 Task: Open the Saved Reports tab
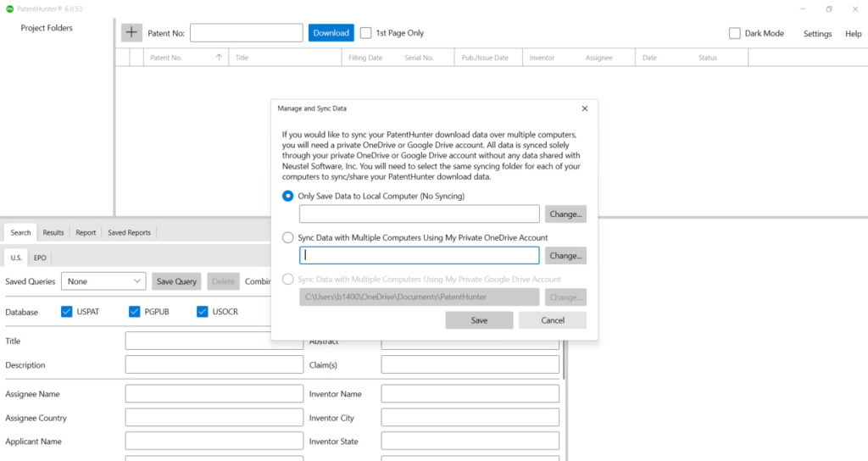(x=129, y=232)
